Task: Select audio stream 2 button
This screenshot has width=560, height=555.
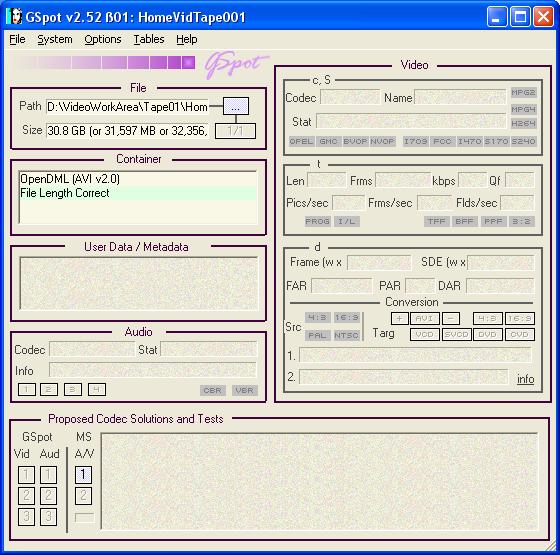Action: click(x=49, y=390)
